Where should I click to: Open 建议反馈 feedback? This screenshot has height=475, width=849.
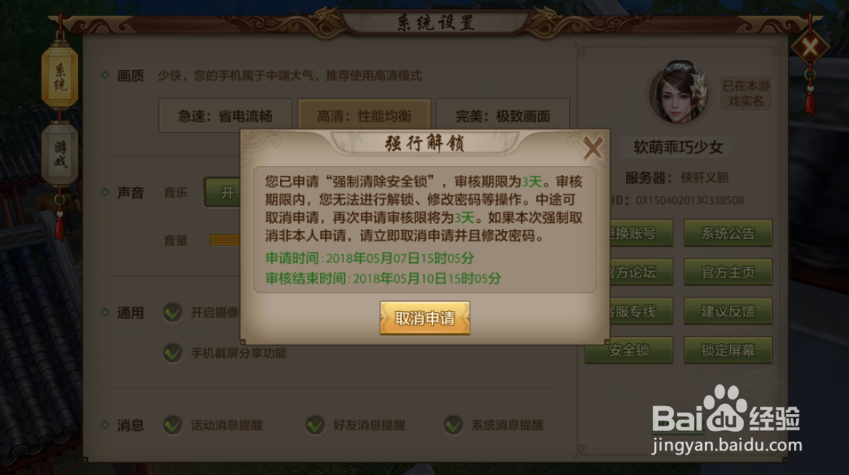pyautogui.click(x=728, y=311)
